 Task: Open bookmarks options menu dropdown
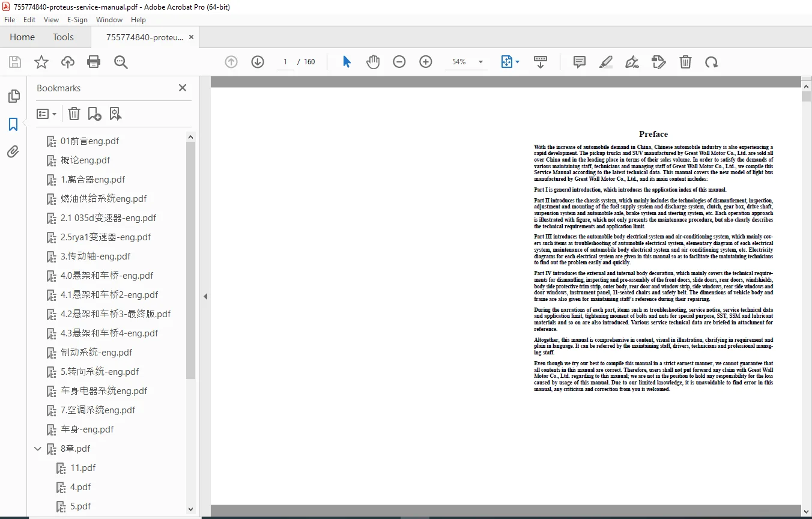coord(47,114)
